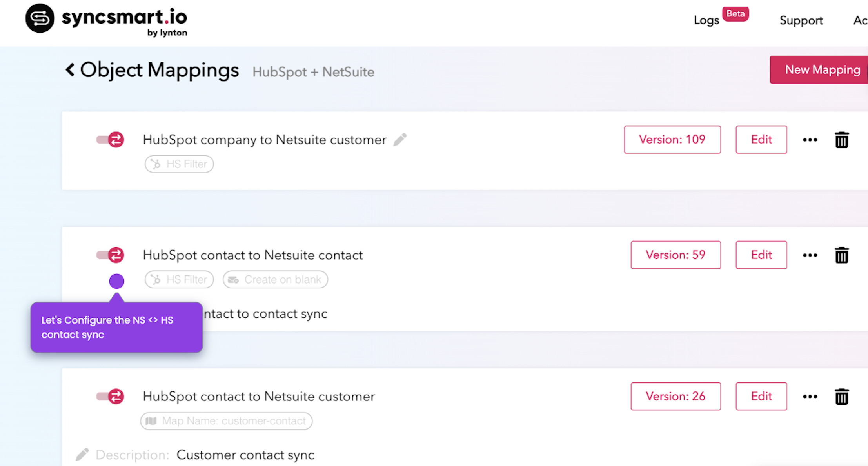
Task: Open the Logs Beta page
Action: 706,20
